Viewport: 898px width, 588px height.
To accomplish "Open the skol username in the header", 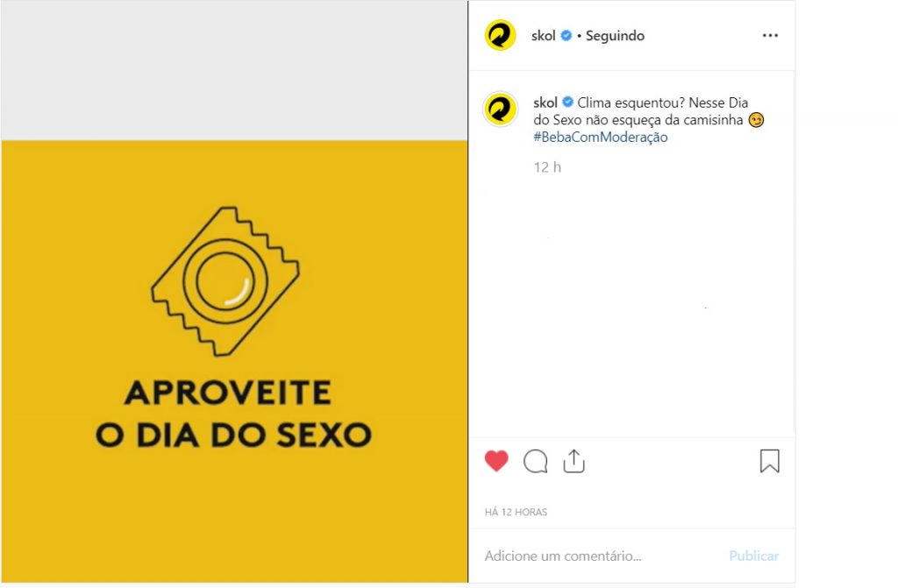I will click(544, 36).
